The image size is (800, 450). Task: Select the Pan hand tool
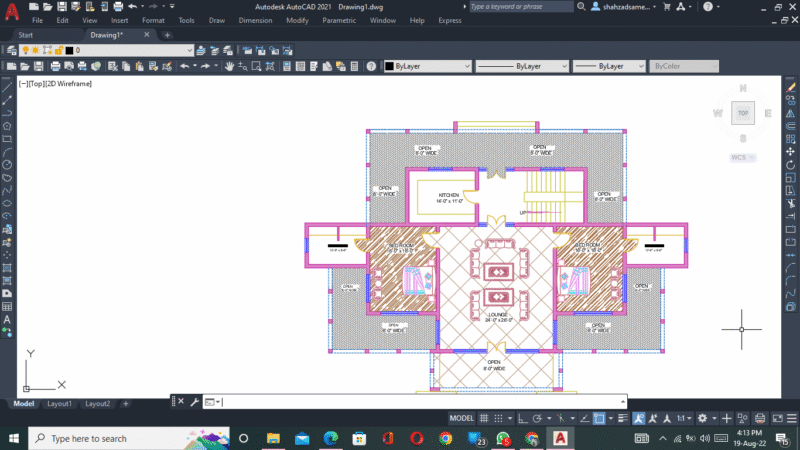coord(229,66)
